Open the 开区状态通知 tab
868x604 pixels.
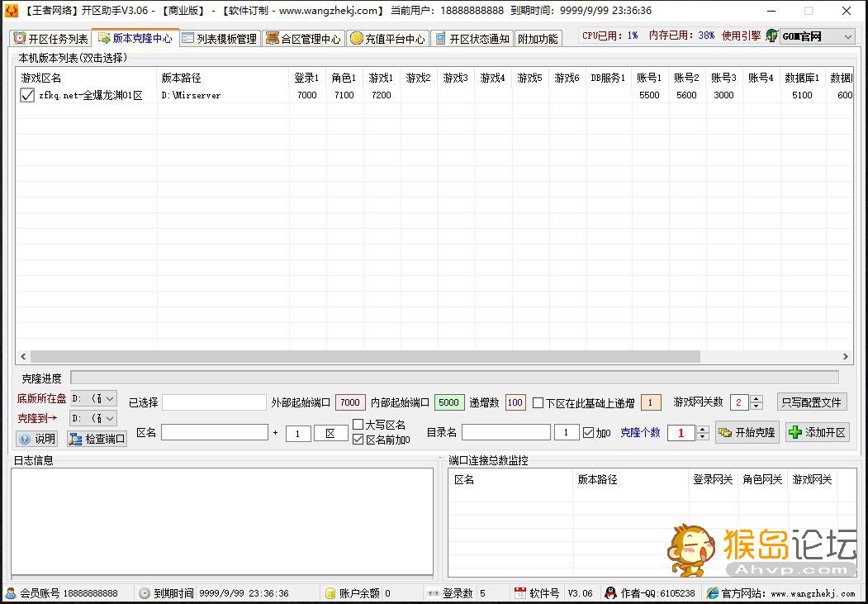click(472, 38)
